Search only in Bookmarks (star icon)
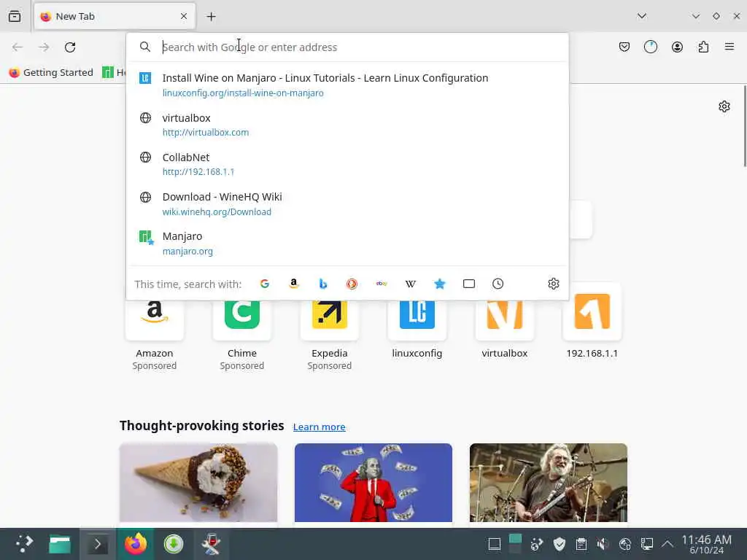The width and height of the screenshot is (747, 560). point(440,284)
